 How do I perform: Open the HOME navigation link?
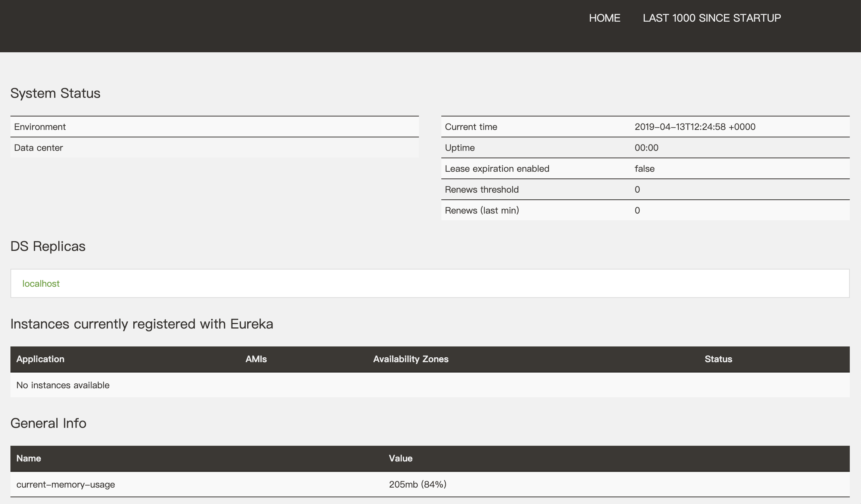click(604, 18)
